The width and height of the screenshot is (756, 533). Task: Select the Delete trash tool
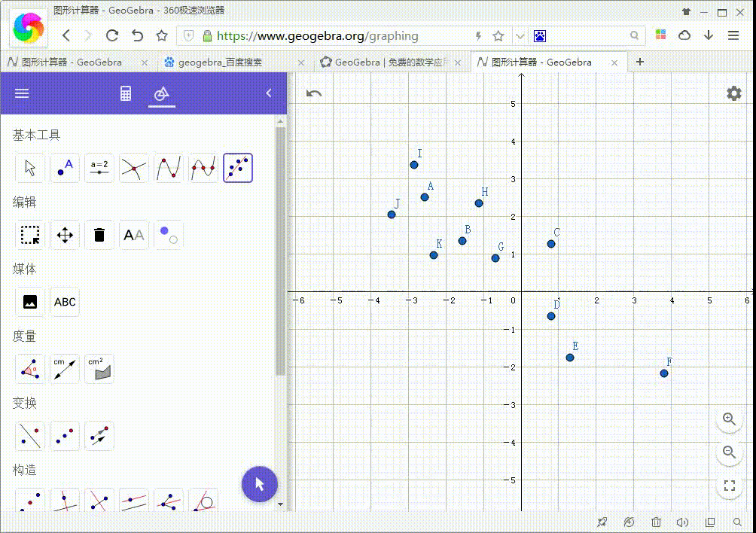click(99, 235)
